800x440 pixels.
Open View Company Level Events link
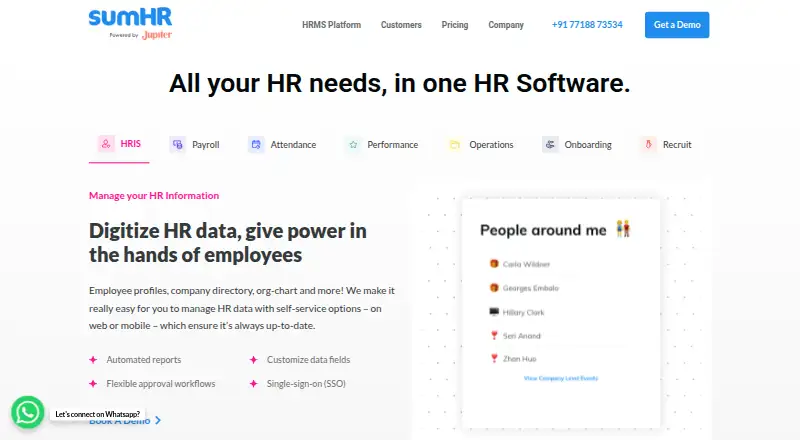pos(561,378)
